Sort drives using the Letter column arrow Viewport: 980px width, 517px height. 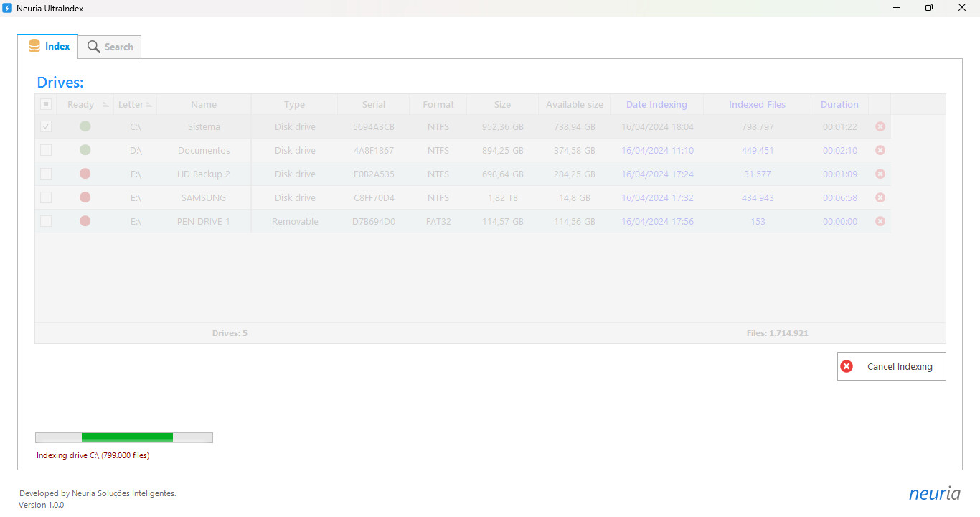(151, 104)
